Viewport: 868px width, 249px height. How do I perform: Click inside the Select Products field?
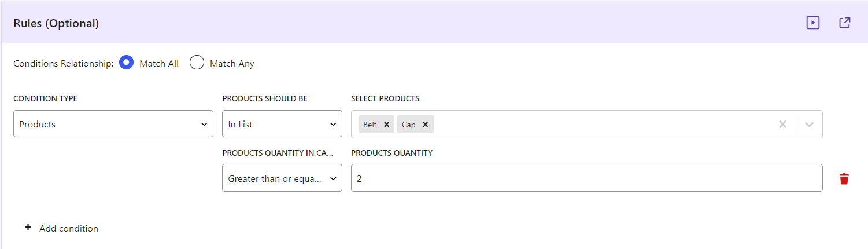click(587, 124)
